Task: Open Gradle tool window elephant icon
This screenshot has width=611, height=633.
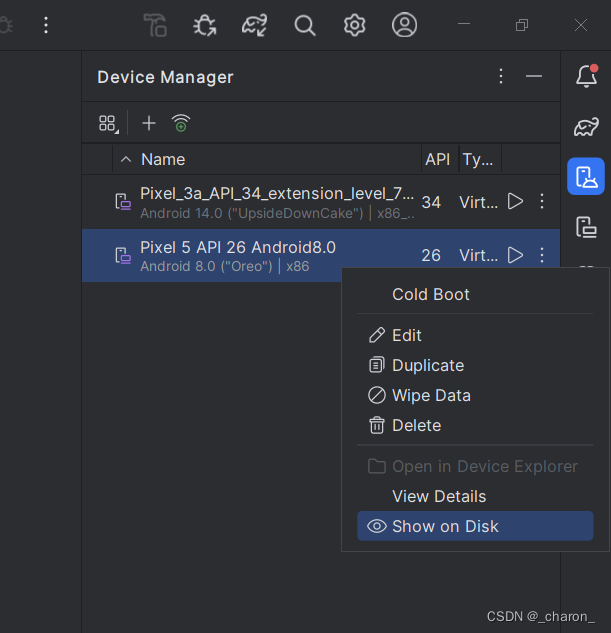Action: 586,127
